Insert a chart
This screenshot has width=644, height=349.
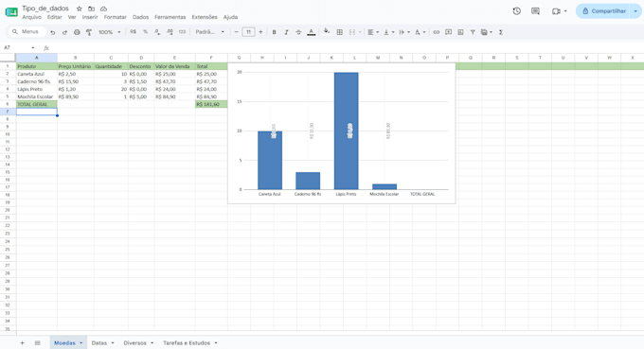pyautogui.click(x=460, y=32)
